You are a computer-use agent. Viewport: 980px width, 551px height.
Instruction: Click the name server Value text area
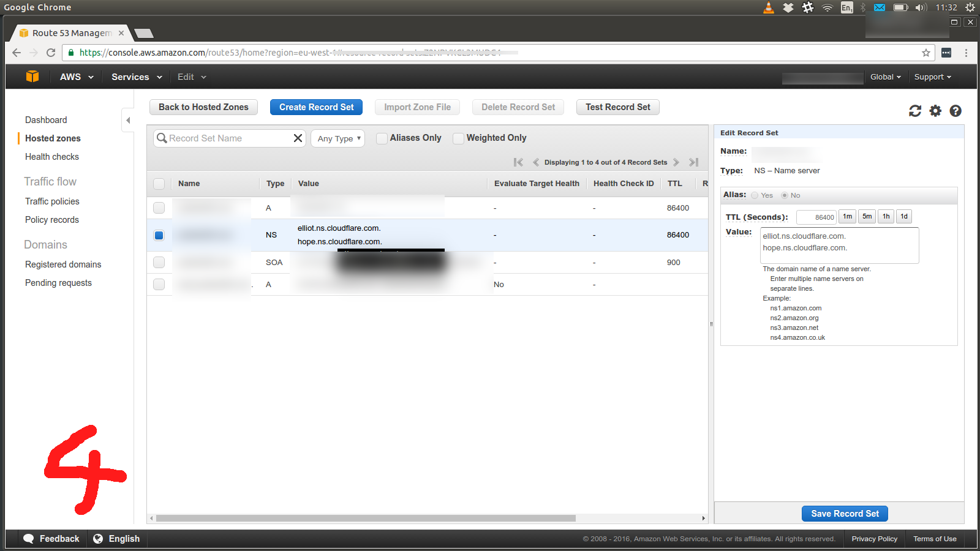839,246
